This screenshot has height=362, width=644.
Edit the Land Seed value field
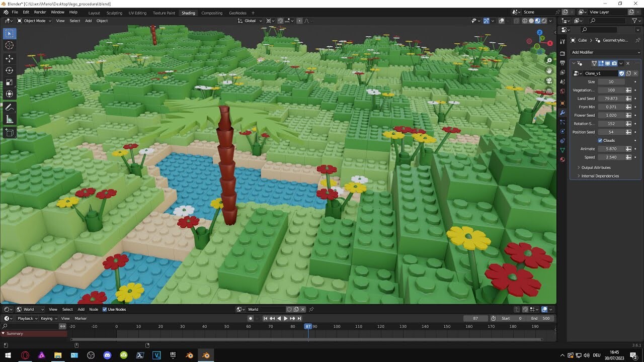coord(611,99)
